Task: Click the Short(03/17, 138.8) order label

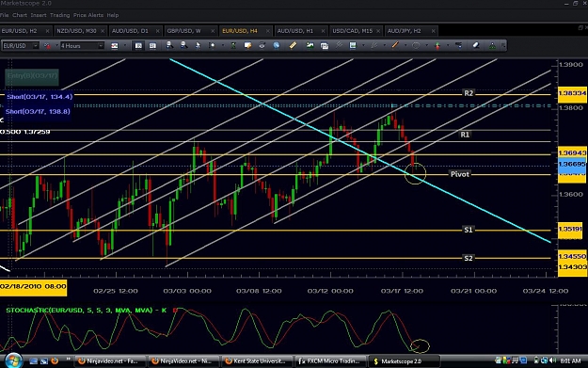Action: pyautogui.click(x=38, y=111)
